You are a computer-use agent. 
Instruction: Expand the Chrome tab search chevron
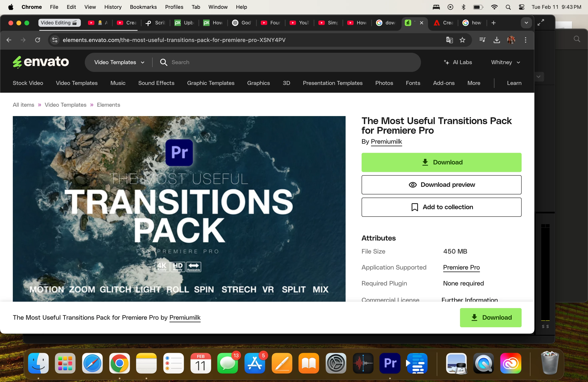point(526,23)
